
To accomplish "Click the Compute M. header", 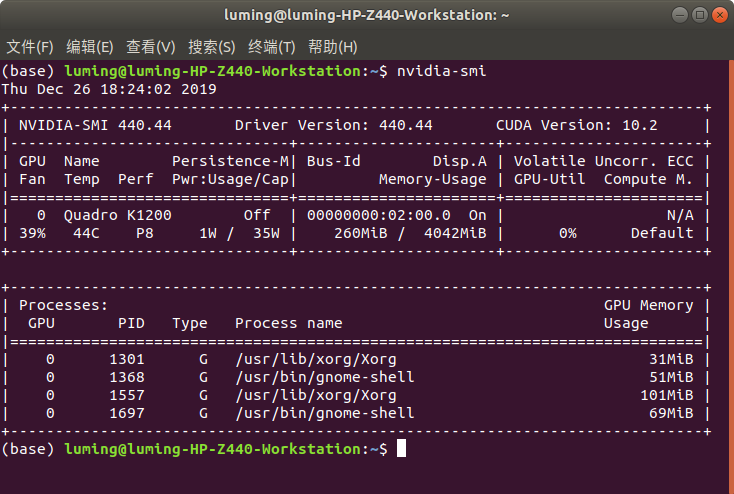I will [x=648, y=179].
